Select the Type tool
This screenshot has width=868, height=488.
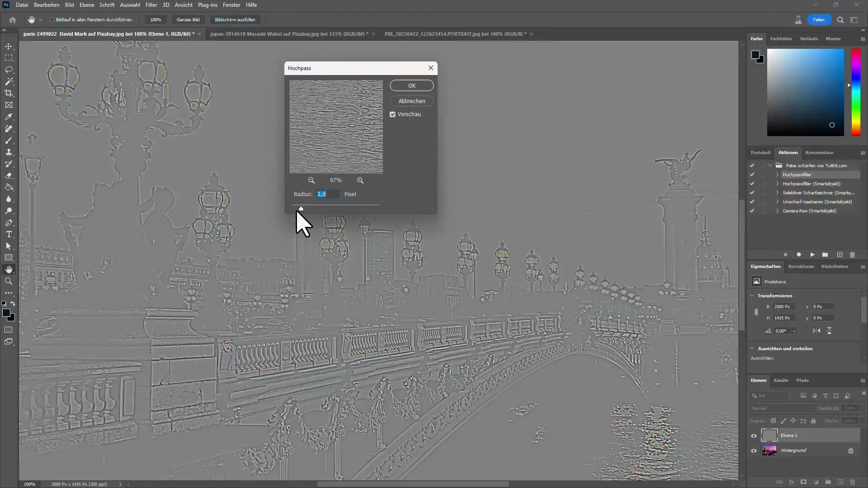pyautogui.click(x=9, y=234)
